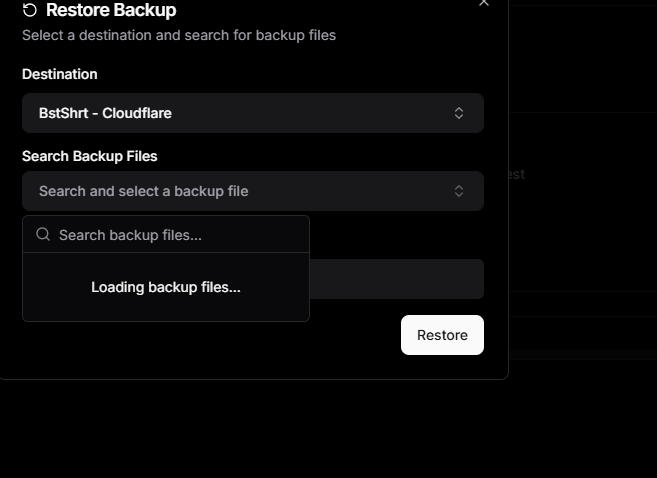The width and height of the screenshot is (657, 478).
Task: Click the Restore Backup dialog title
Action: coord(111,10)
